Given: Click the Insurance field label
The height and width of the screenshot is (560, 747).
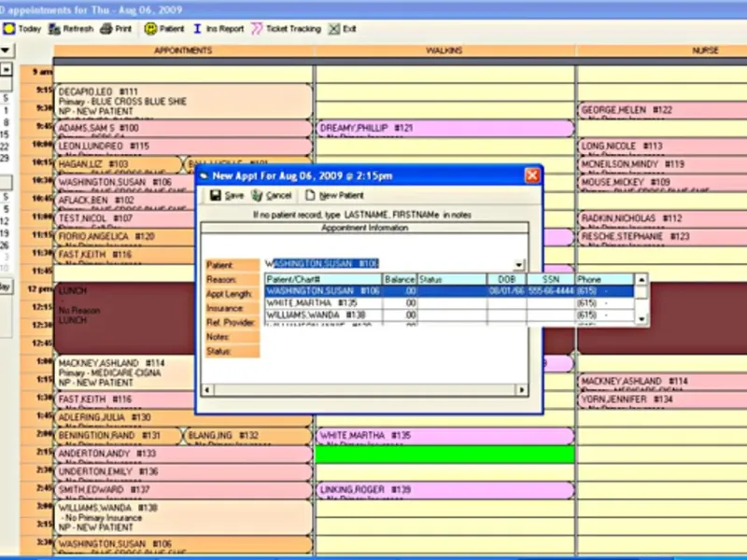Looking at the screenshot, I should 232,308.
